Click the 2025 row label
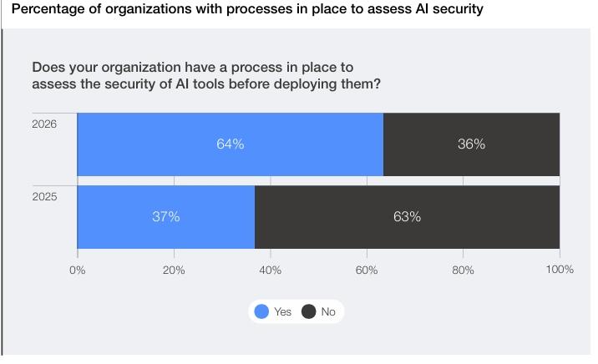This screenshot has width=598, height=364. (x=44, y=197)
